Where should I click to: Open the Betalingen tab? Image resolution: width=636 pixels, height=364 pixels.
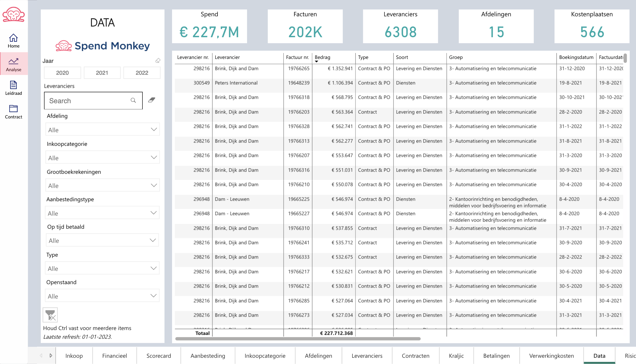496,356
